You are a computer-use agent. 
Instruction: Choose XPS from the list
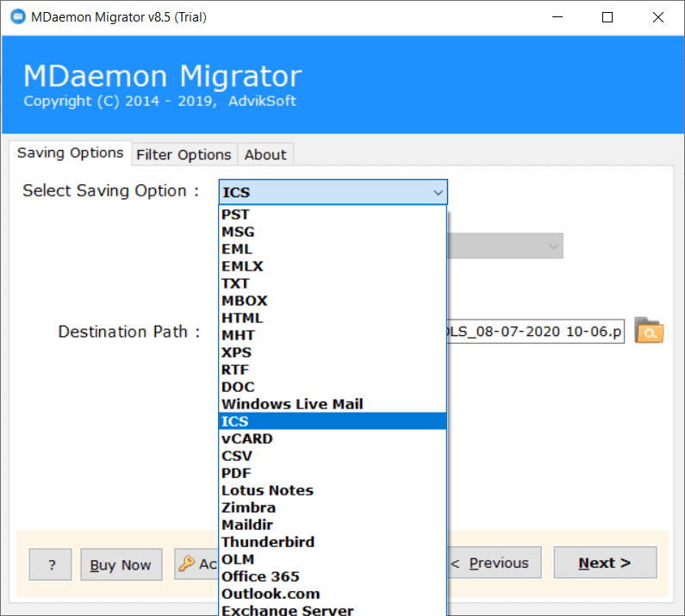(333, 352)
